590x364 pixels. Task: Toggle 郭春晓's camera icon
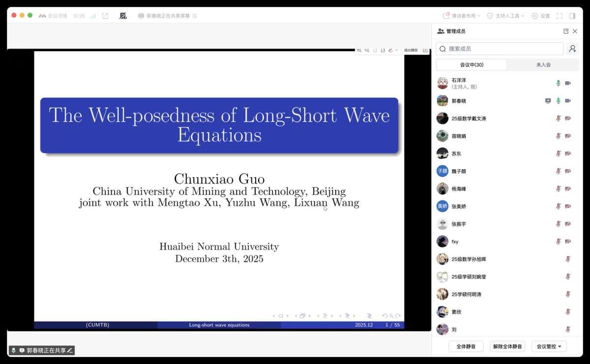(568, 101)
